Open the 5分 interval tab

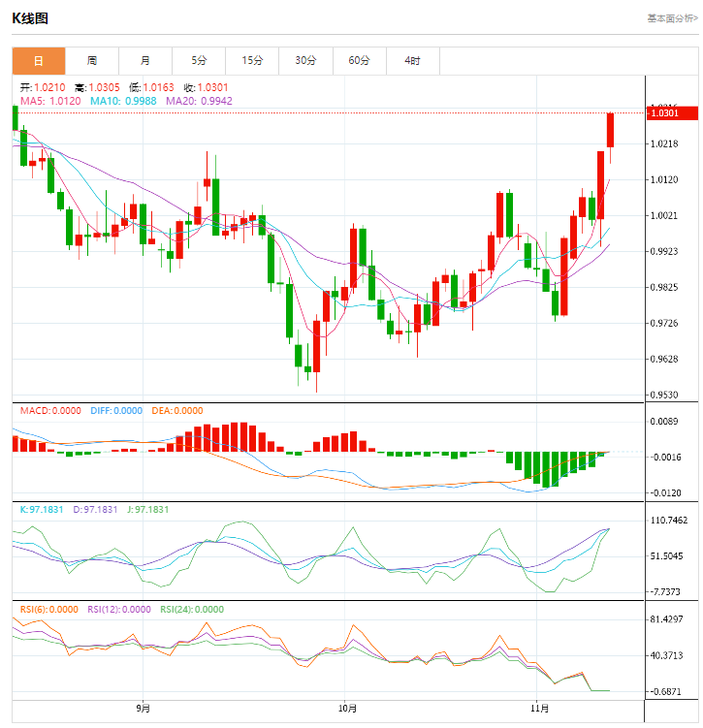pos(199,61)
